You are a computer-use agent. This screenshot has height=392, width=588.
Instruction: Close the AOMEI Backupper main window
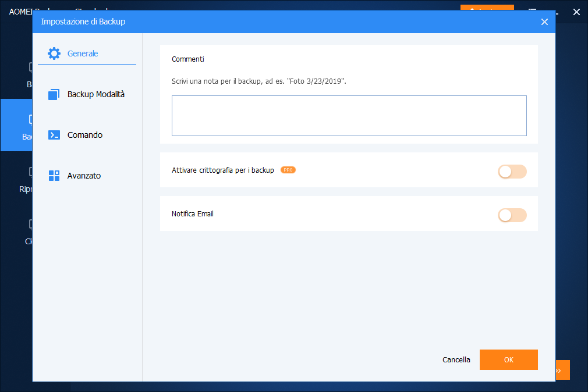(576, 12)
